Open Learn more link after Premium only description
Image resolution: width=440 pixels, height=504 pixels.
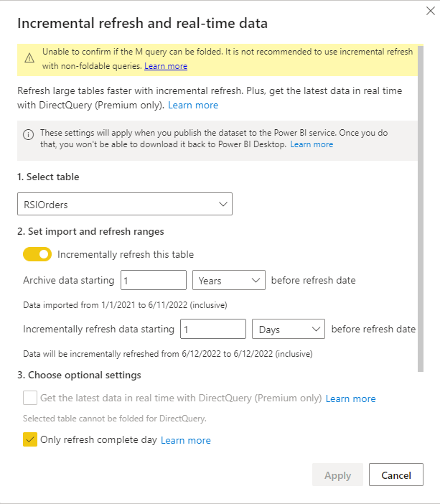pyautogui.click(x=193, y=105)
